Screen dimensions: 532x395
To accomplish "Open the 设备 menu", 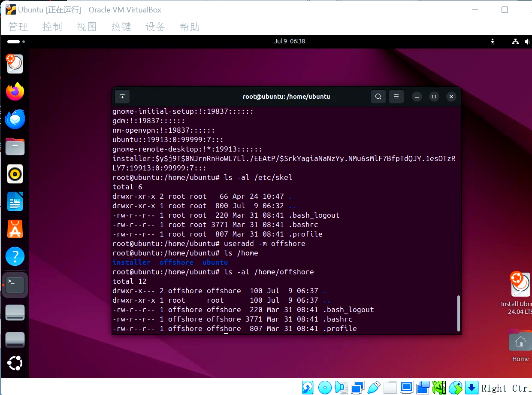I will [x=155, y=27].
